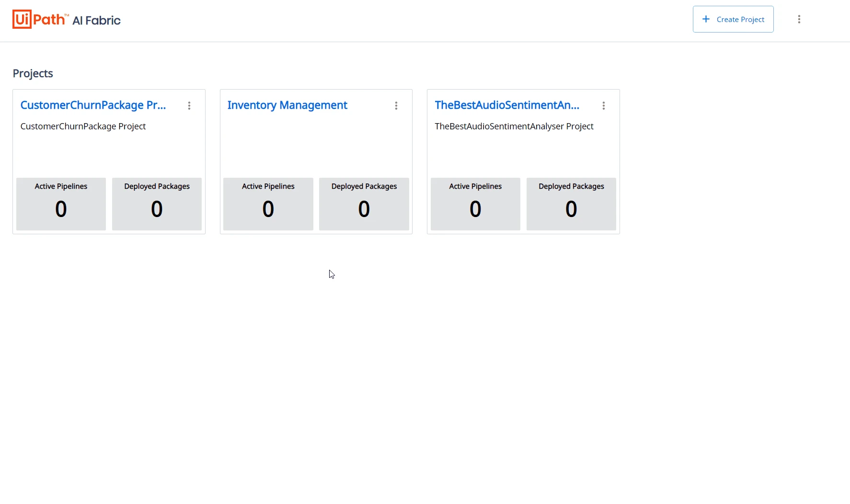This screenshot has height=504, width=850.
Task: Select Deployed Packages tile in Inventory Management
Action: 364,204
